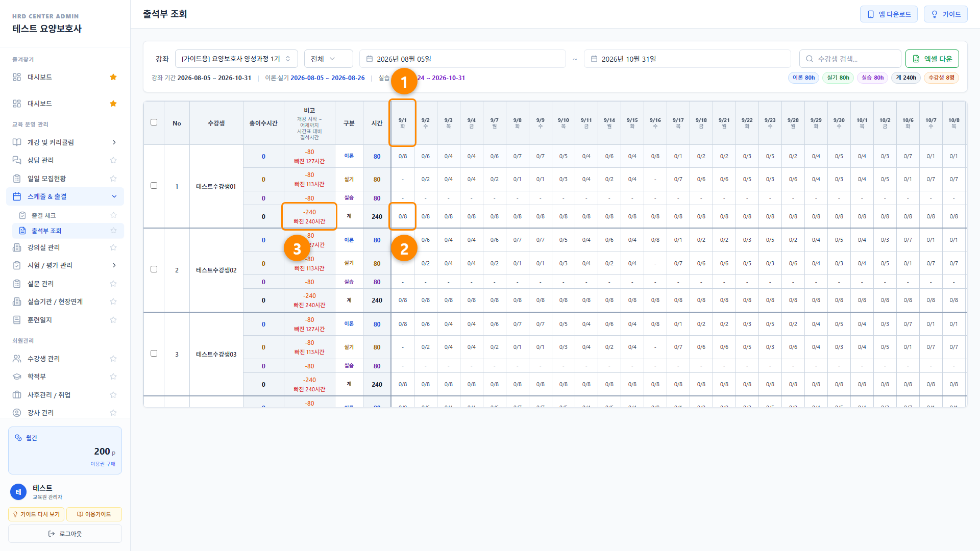Click the 로그아웃 button
This screenshot has width=980, height=551.
click(x=65, y=534)
